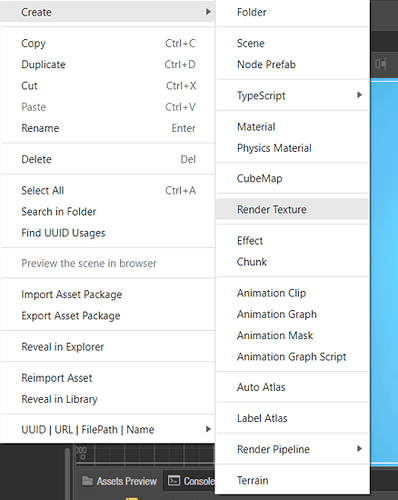The image size is (398, 500).
Task: Click the Assets Preview folder icon
Action: [87, 481]
